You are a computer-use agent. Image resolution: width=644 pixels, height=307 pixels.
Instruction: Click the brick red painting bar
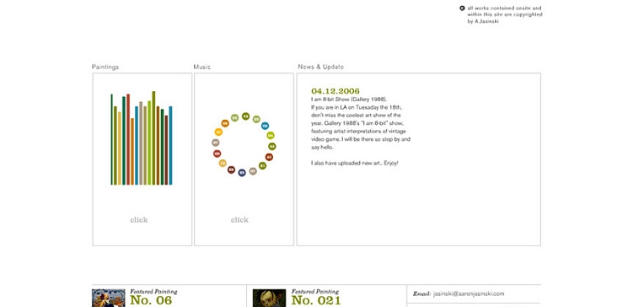128,139
